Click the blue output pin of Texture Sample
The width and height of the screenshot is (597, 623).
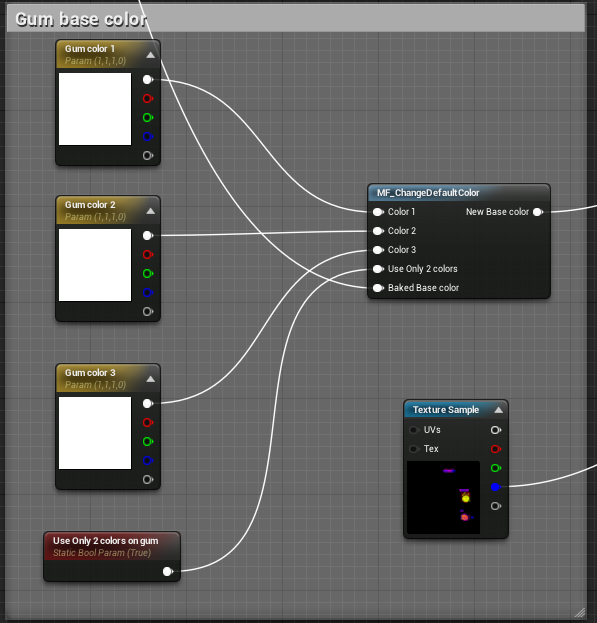click(x=496, y=487)
